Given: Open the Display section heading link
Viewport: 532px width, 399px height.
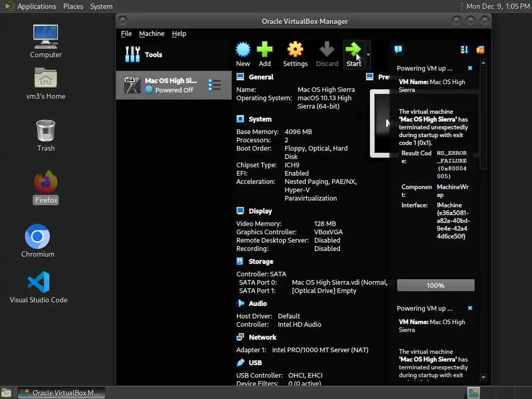Looking at the screenshot, I should point(260,211).
